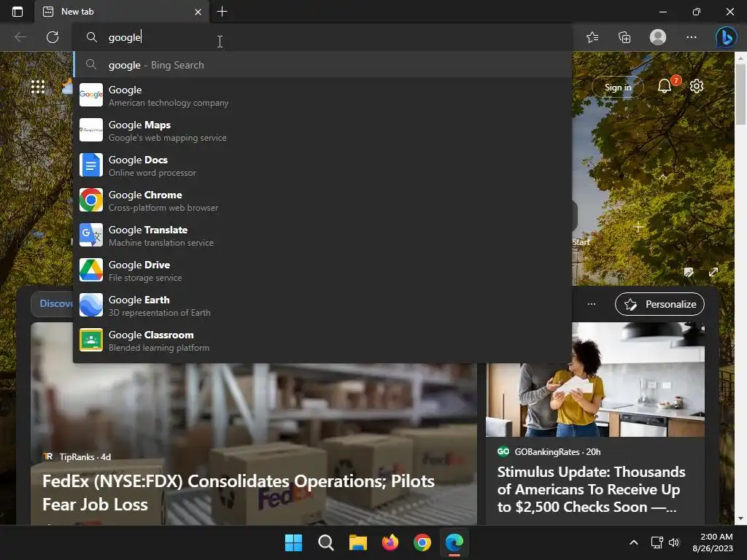
Task: Open the network status tray icon
Action: pos(657,542)
